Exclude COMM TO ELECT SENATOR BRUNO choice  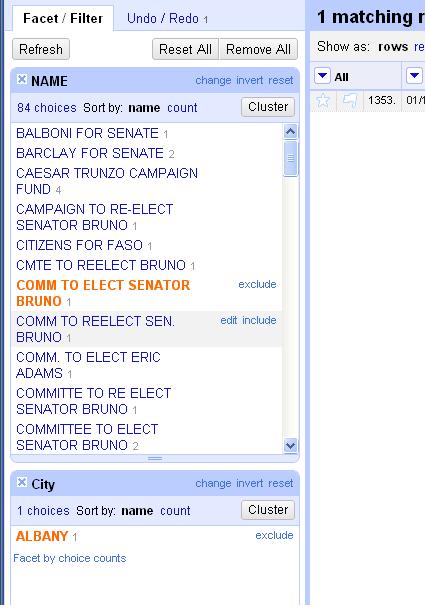(x=257, y=284)
